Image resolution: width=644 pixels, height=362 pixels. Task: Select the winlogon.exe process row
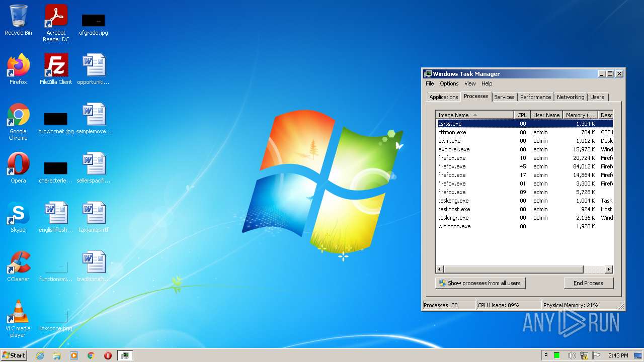point(524,226)
